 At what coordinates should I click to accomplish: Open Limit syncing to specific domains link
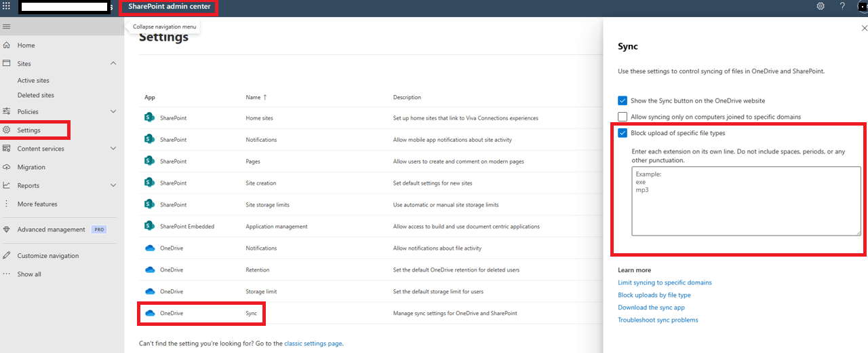[665, 282]
